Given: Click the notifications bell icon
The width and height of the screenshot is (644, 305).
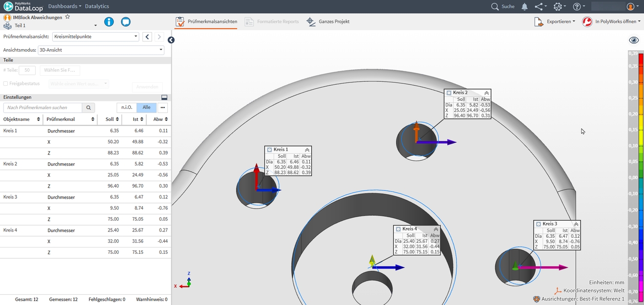Looking at the screenshot, I should coord(524,6).
